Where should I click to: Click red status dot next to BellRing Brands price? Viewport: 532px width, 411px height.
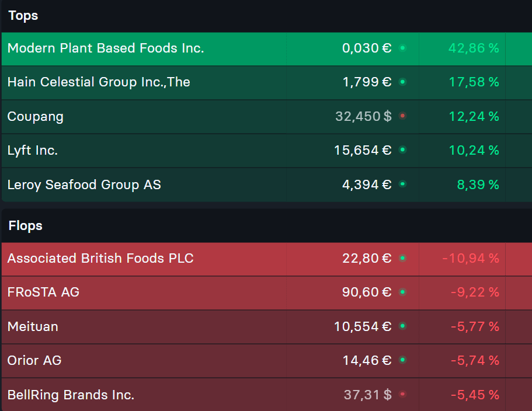[402, 395]
